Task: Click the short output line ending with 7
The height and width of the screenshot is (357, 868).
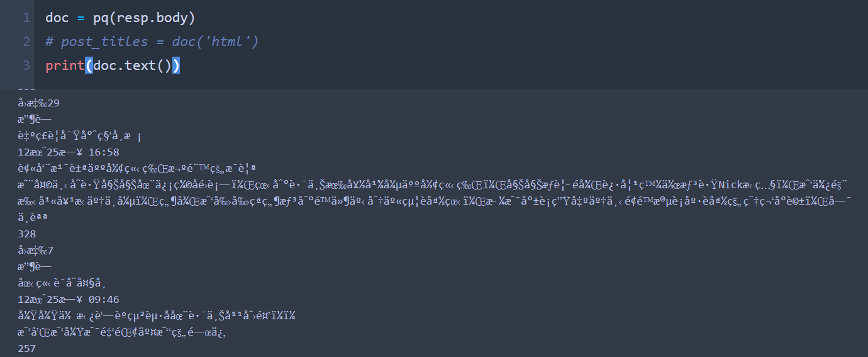Action: 36,250
